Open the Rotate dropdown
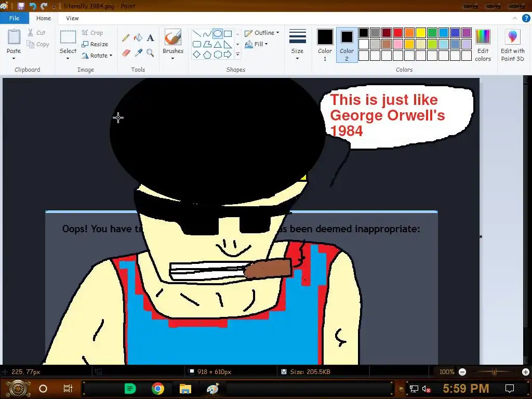Viewport: 532px width, 399px height. point(97,55)
